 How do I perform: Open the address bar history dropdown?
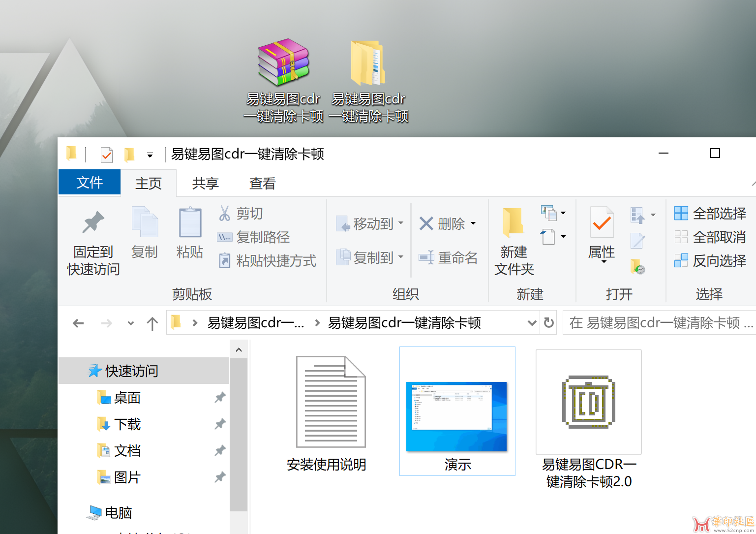531,323
